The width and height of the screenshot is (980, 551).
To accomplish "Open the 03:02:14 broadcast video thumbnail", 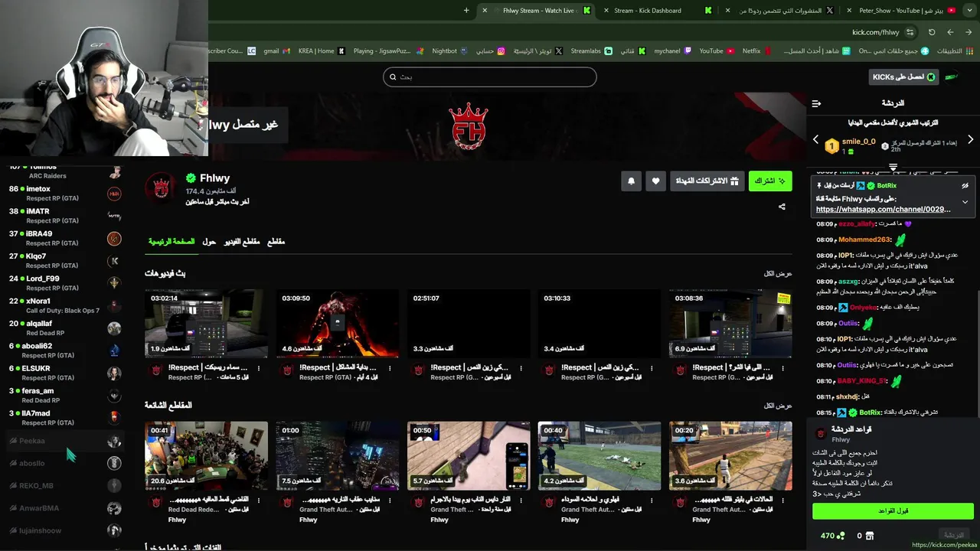I will [207, 323].
